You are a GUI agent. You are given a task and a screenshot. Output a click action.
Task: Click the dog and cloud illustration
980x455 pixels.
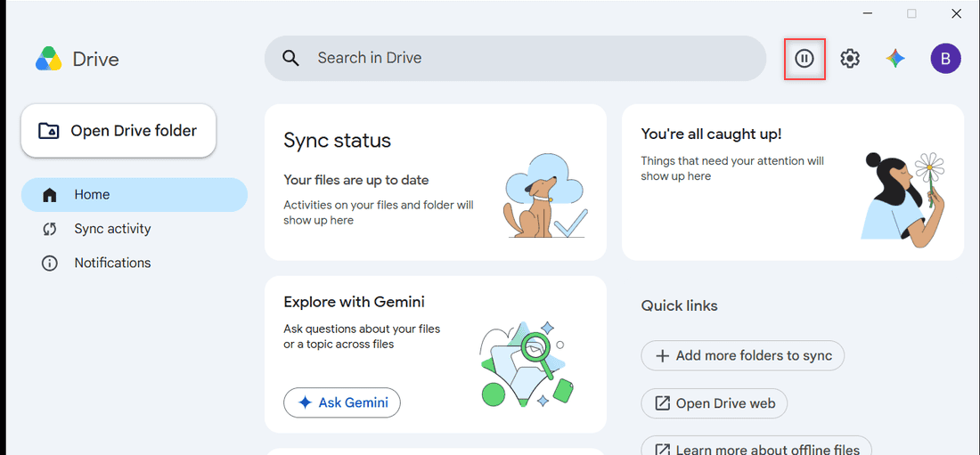point(545,196)
